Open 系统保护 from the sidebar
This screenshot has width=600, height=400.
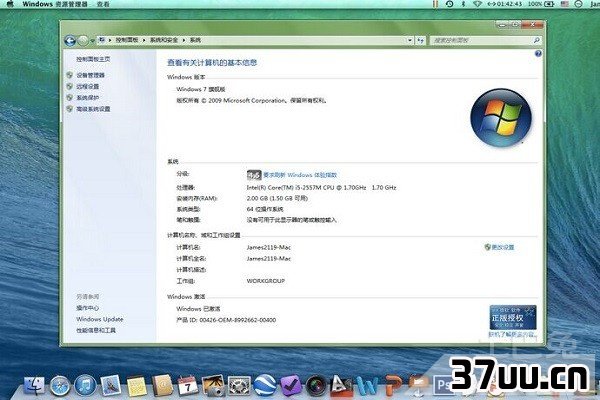pyautogui.click(x=88, y=98)
